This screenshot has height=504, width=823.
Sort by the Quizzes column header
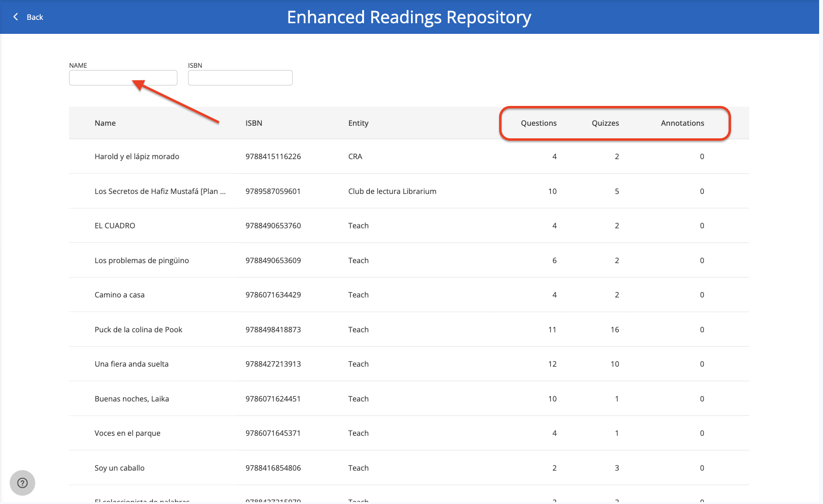[x=605, y=123]
